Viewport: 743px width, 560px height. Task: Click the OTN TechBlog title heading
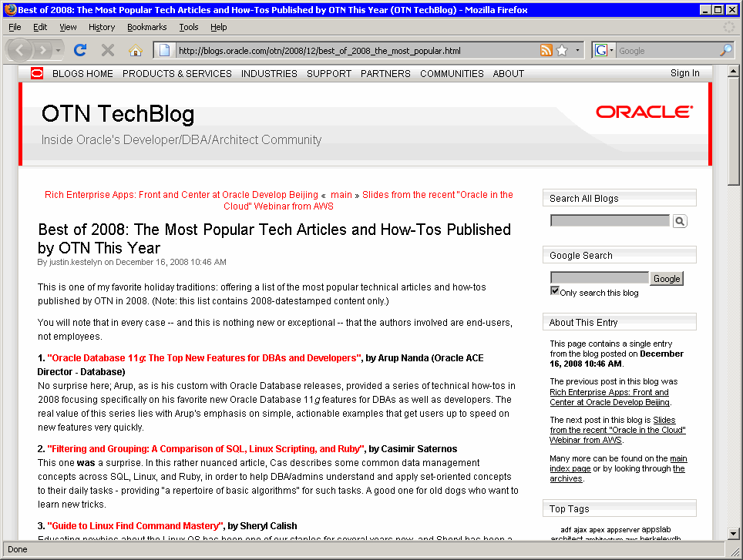(118, 114)
